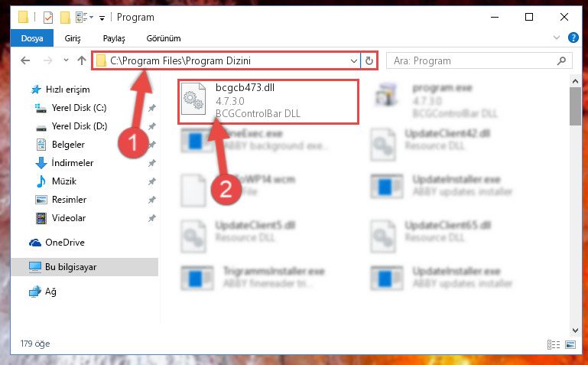The height and width of the screenshot is (365, 588).
Task: Open recent locations dropdown arrow
Action: (x=66, y=60)
